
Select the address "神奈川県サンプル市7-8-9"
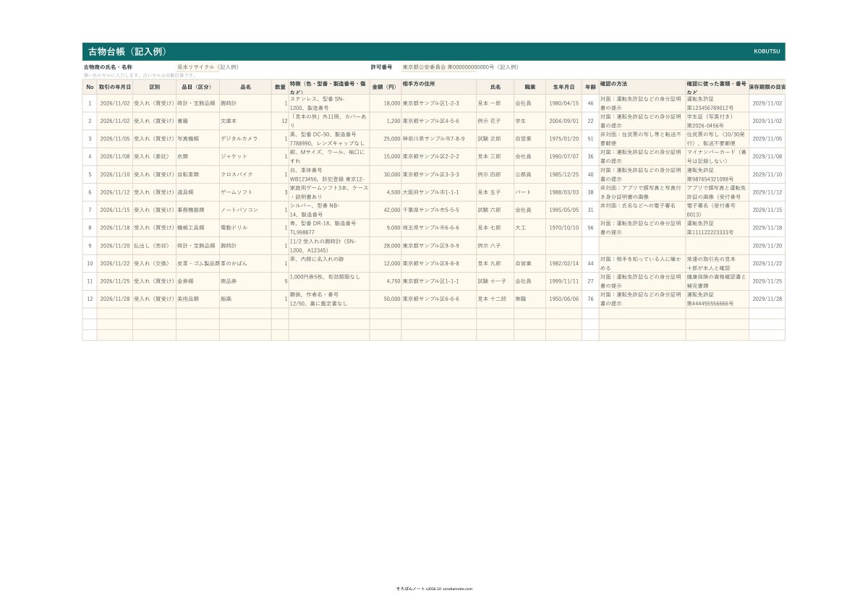[439, 139]
